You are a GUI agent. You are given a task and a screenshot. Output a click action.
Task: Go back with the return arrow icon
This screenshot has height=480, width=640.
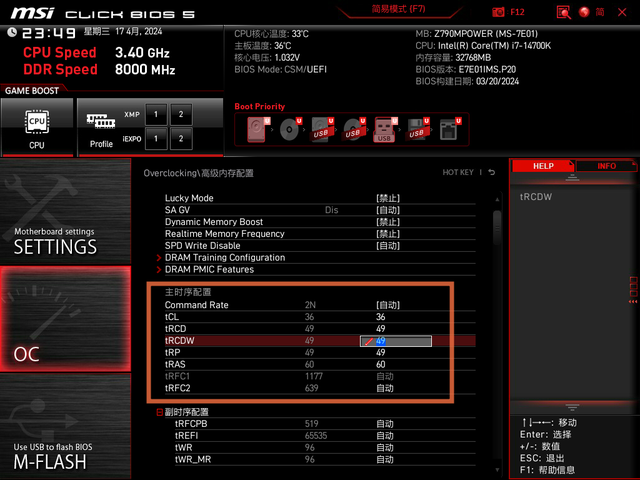coord(492,172)
